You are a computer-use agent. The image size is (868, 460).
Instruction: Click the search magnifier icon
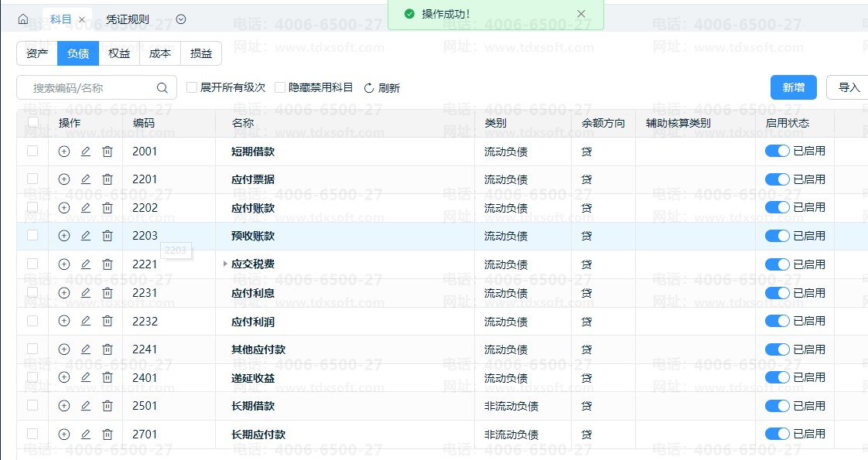pos(162,88)
